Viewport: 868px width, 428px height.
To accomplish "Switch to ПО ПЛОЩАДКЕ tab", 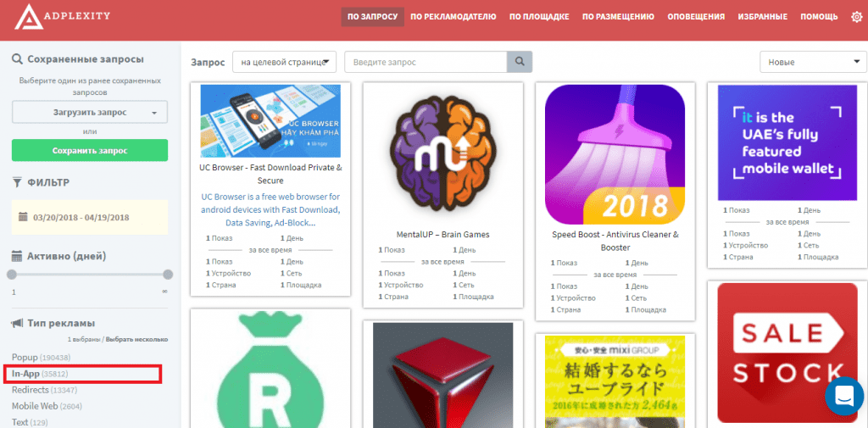I will tap(539, 17).
